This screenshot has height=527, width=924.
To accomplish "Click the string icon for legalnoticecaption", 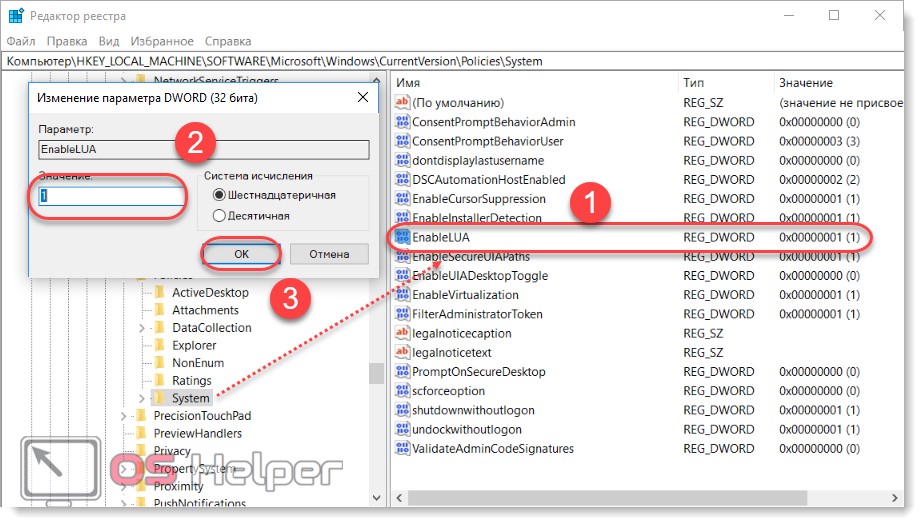I will pyautogui.click(x=403, y=333).
